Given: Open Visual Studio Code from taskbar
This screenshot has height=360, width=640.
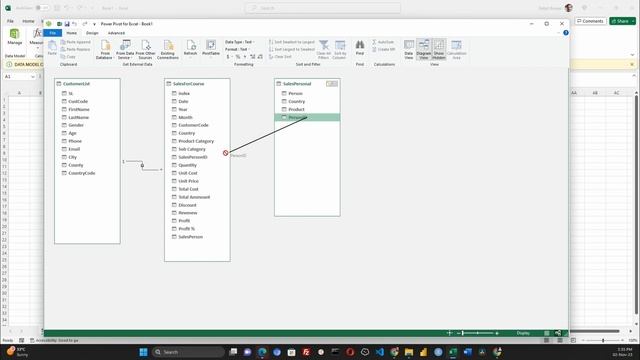Looking at the screenshot, I should 380,352.
